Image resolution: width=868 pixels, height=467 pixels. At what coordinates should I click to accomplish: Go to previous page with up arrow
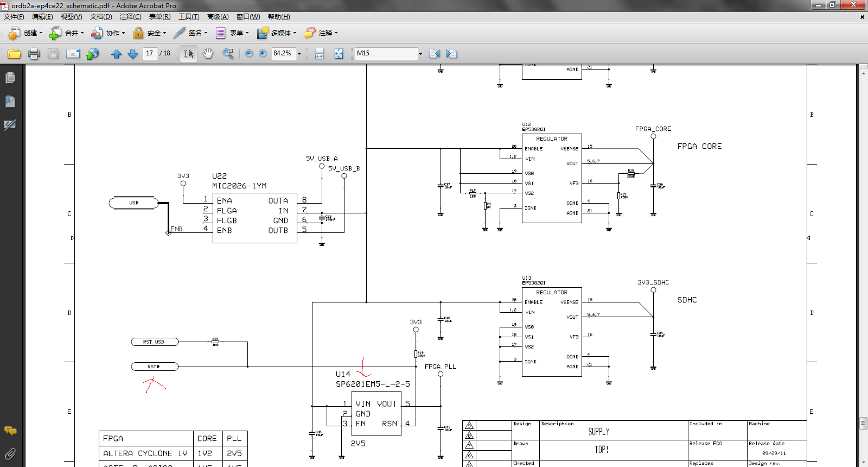click(x=116, y=54)
